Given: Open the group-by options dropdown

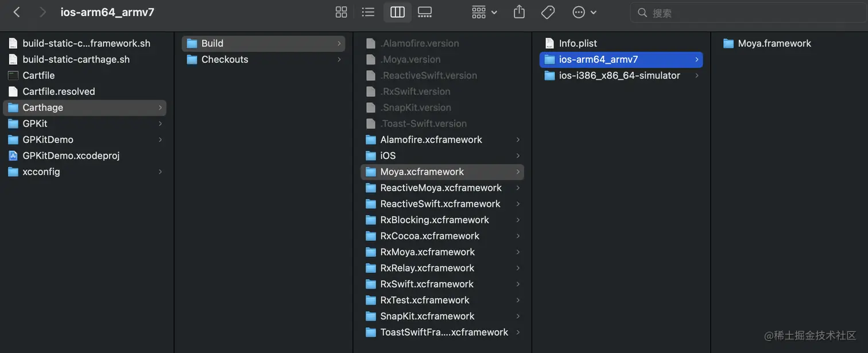Looking at the screenshot, I should tap(485, 12).
